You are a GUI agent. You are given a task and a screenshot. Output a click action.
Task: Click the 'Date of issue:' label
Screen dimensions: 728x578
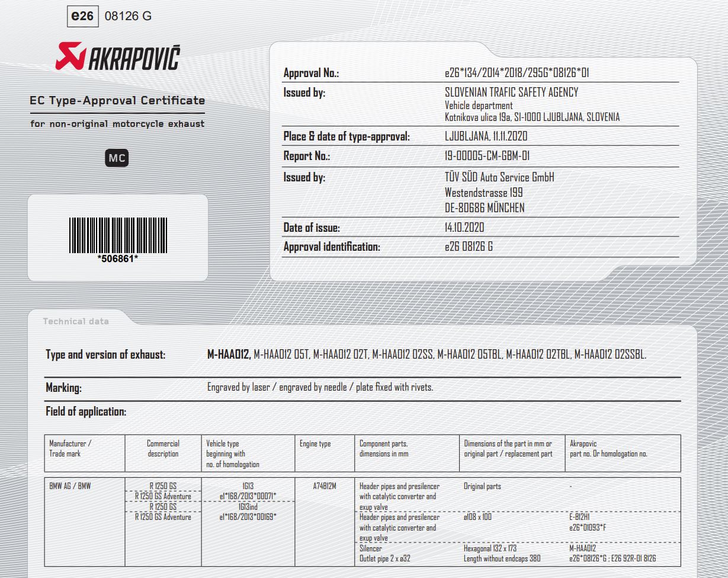tap(312, 228)
